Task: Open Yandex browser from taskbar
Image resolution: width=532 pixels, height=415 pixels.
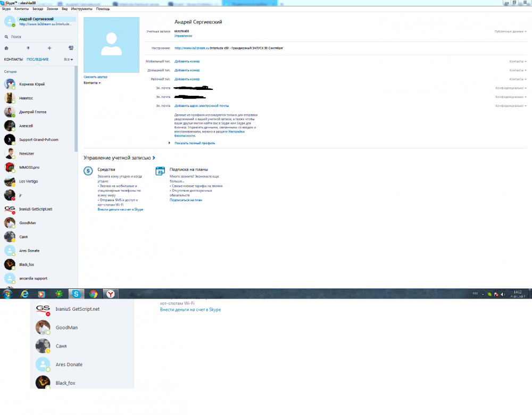Action: 110,294
